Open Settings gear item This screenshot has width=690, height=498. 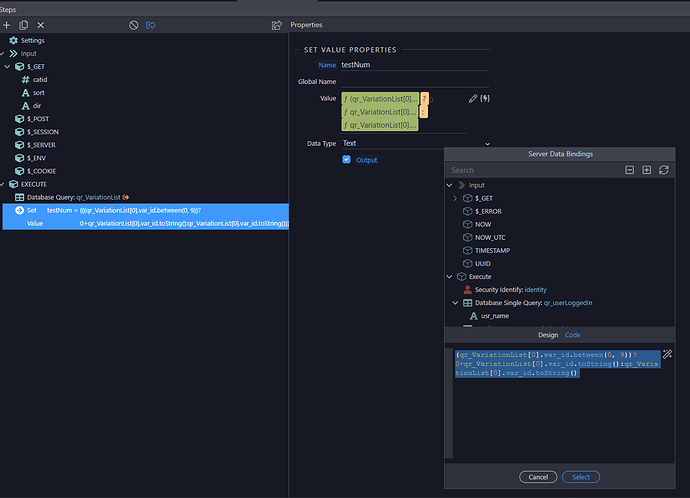point(27,40)
